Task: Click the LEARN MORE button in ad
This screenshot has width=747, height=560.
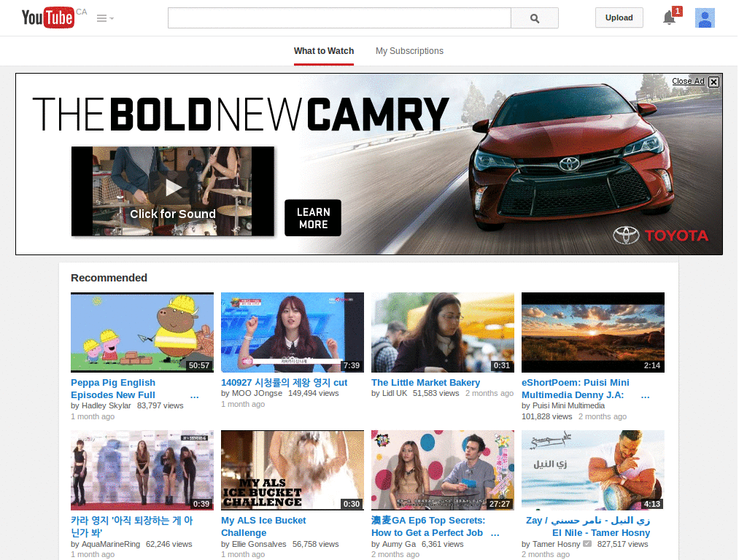Action: (x=313, y=217)
